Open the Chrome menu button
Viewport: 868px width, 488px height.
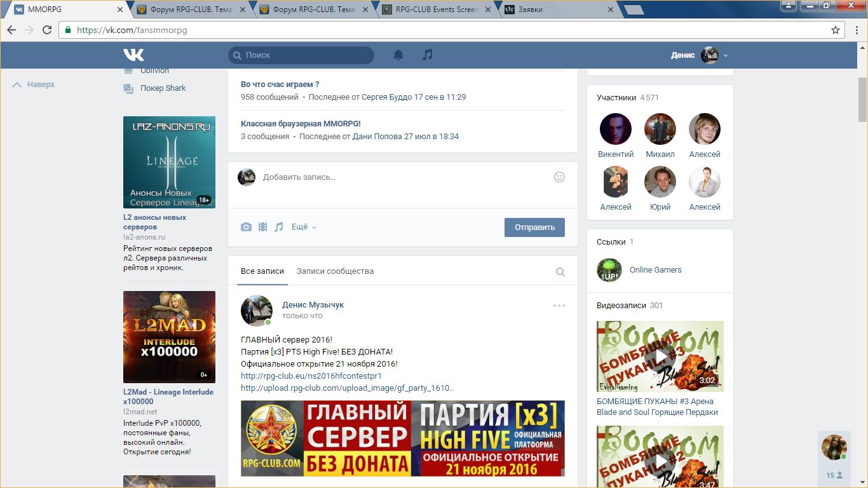coord(856,30)
